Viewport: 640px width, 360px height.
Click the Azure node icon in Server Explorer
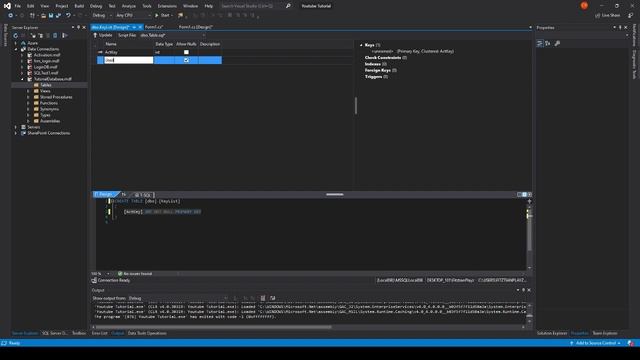(x=24, y=43)
